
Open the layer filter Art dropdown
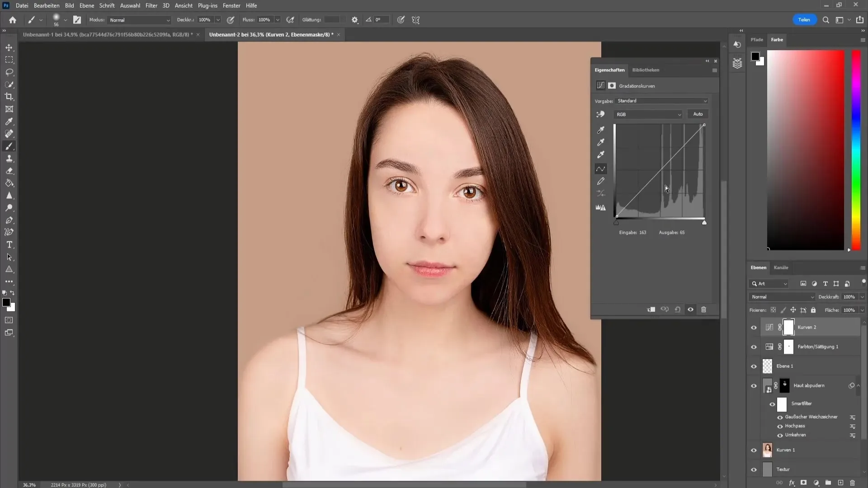coord(769,284)
